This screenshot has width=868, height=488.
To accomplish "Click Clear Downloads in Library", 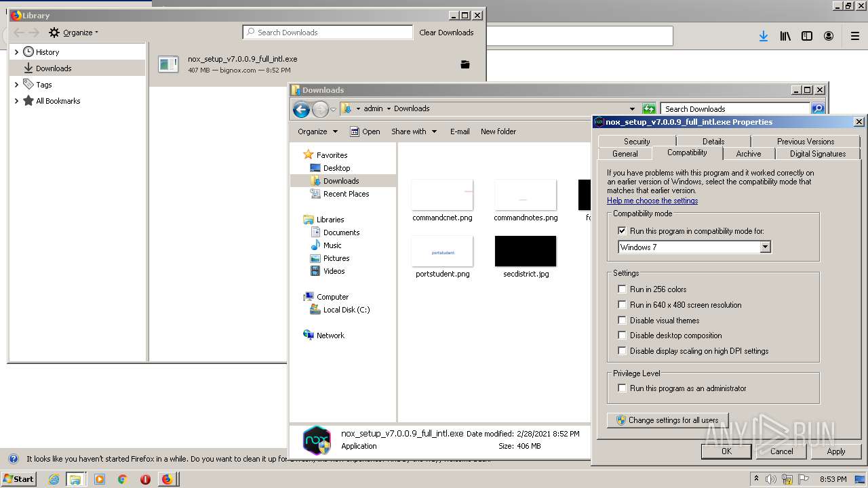I will click(x=446, y=33).
